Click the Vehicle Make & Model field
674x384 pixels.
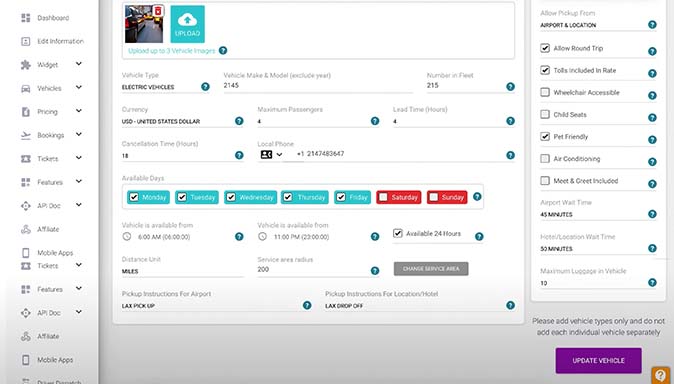click(318, 86)
